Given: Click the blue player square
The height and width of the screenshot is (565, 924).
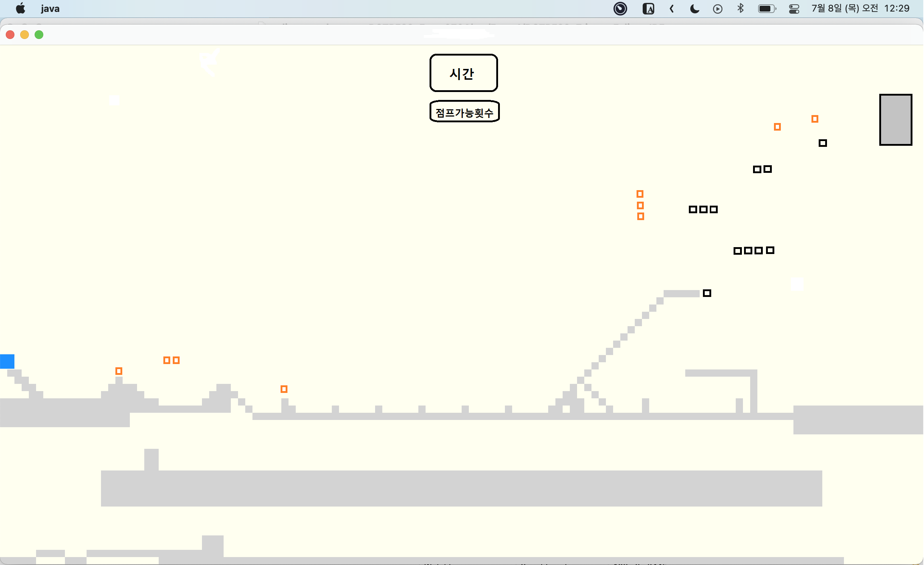Looking at the screenshot, I should [7, 361].
